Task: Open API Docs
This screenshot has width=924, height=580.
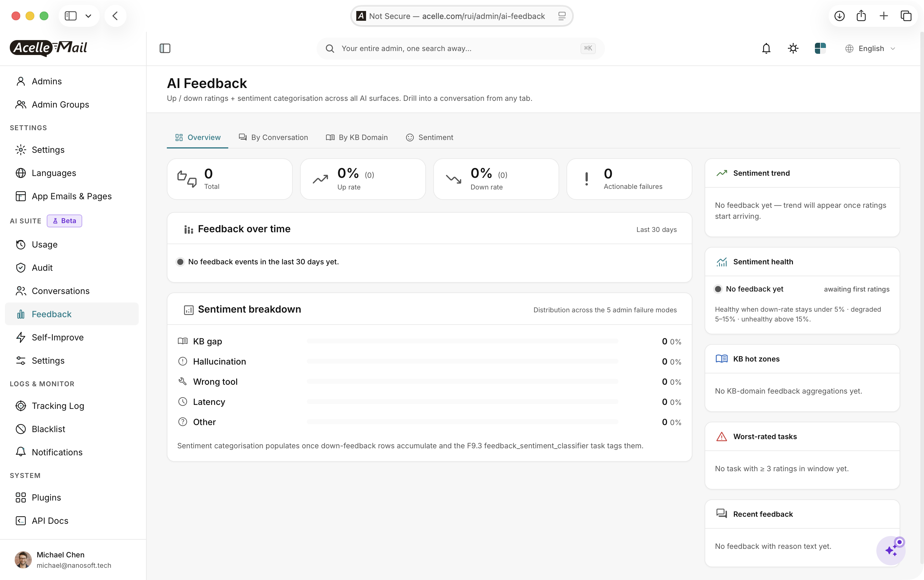Action: [72, 520]
